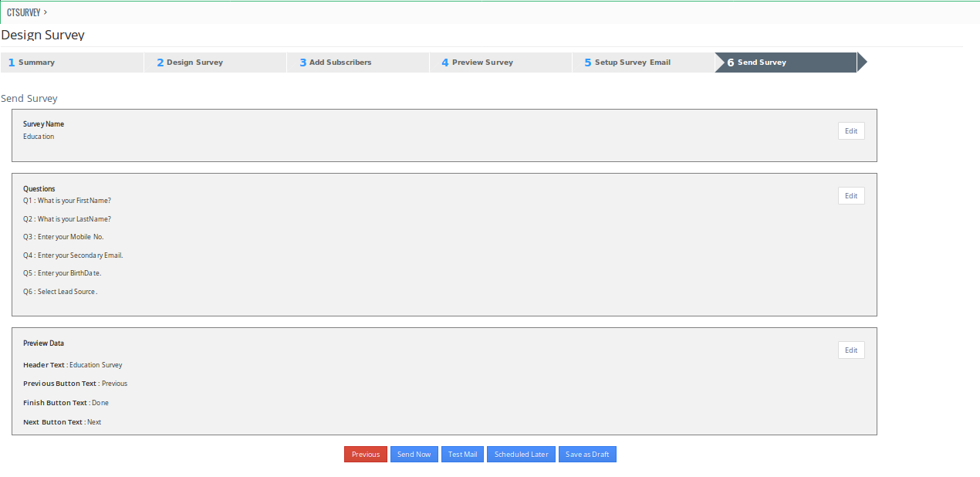Viewport: 980px width, 477px height.
Task: Click the red Previous button
Action: (366, 455)
